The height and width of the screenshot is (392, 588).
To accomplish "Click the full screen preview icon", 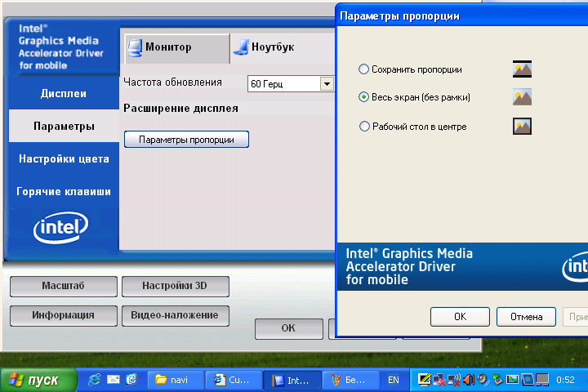I will [x=522, y=97].
